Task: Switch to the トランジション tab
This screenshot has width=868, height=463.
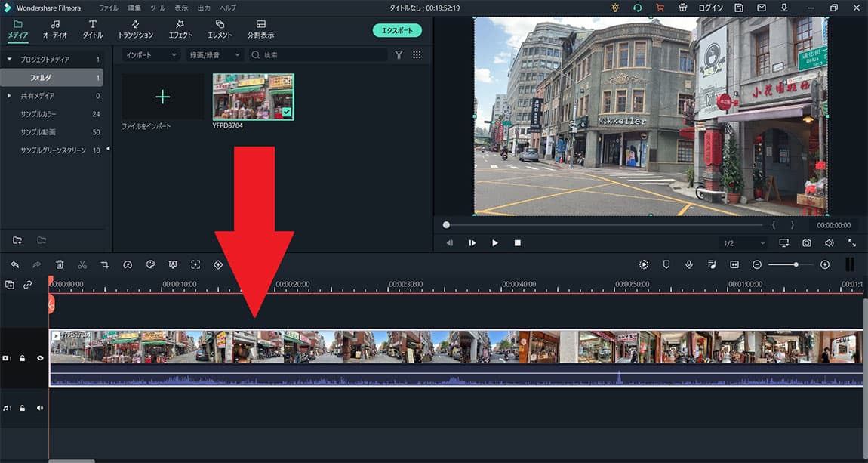Action: pos(136,29)
